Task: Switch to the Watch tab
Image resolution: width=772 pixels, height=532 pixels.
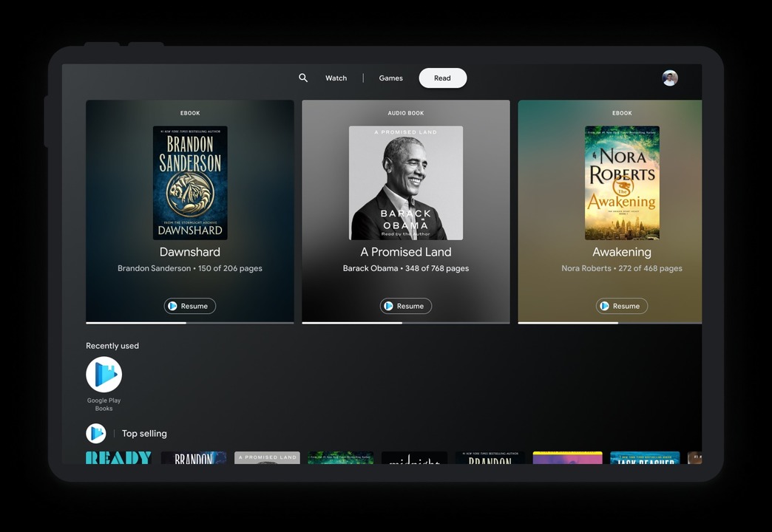Action: [x=336, y=78]
